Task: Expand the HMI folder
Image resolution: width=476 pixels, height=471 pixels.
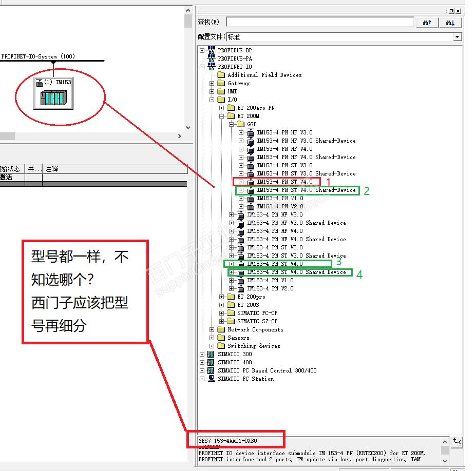Action: [212, 91]
